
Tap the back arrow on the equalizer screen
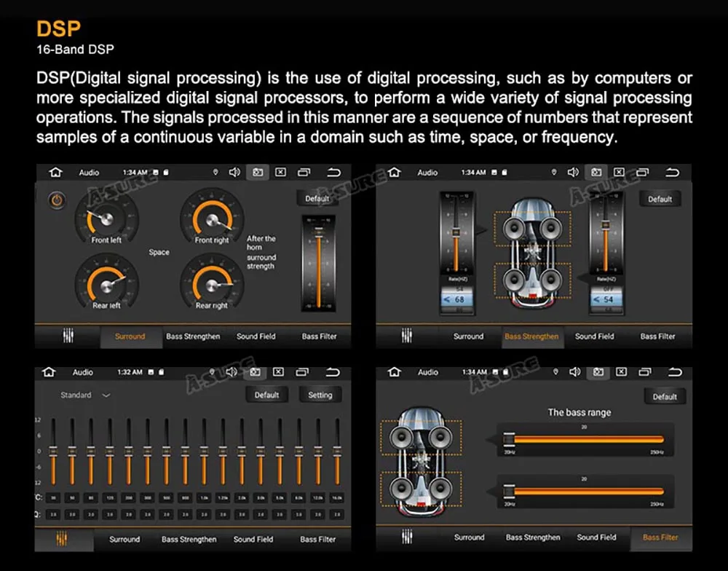click(x=333, y=372)
